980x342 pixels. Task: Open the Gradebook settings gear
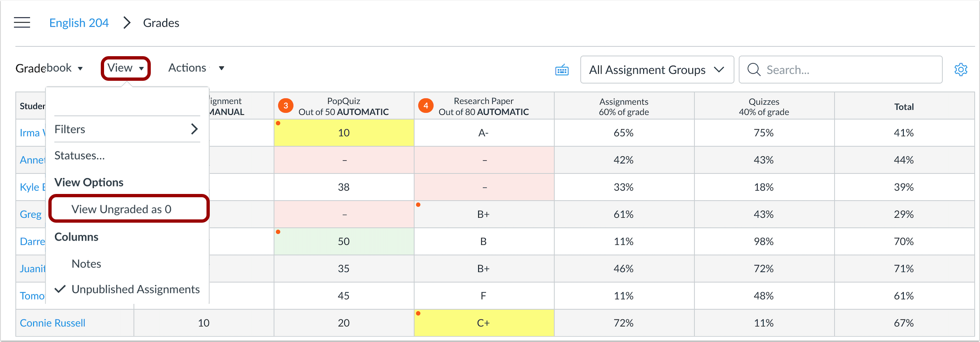[x=961, y=69]
